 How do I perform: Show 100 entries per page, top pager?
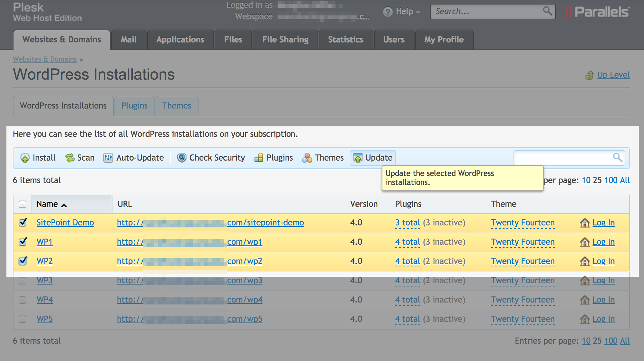pos(611,180)
